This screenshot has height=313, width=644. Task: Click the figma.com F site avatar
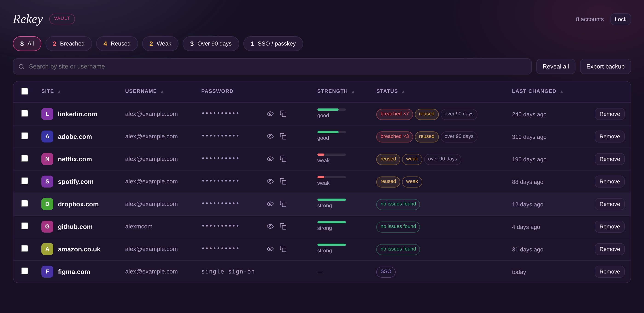coord(47,271)
